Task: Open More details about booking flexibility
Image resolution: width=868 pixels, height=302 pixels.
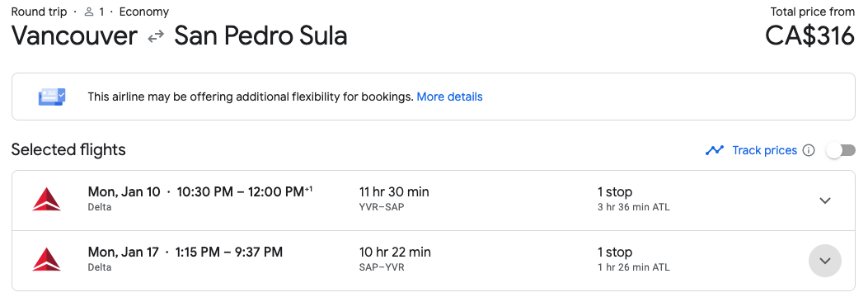Action: pyautogui.click(x=449, y=97)
